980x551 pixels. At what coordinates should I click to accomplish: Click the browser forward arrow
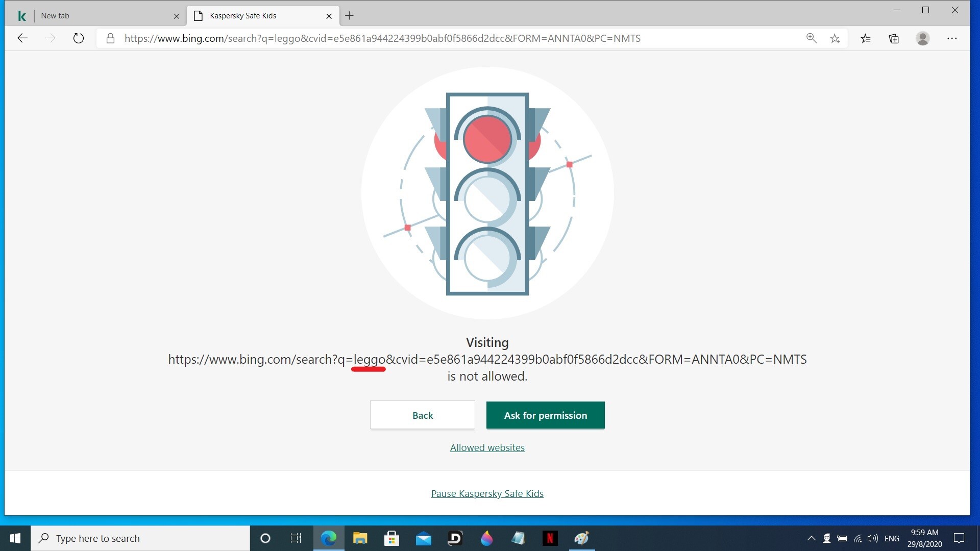pyautogui.click(x=50, y=38)
